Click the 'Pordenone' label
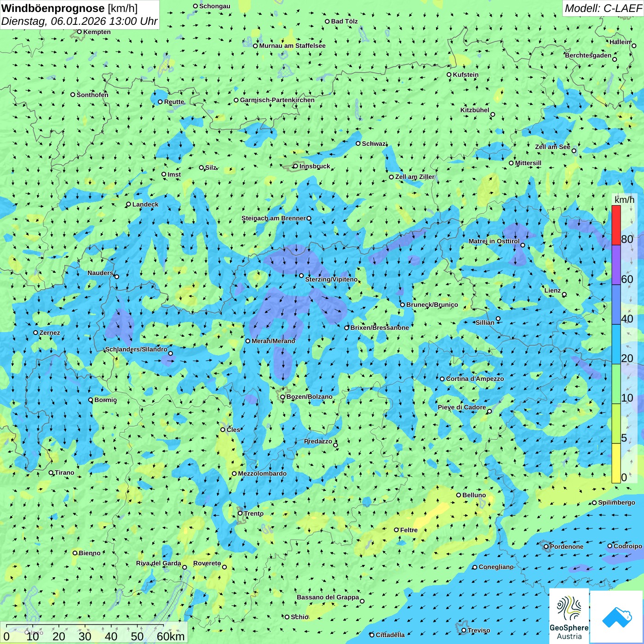644x644 pixels. (567, 546)
